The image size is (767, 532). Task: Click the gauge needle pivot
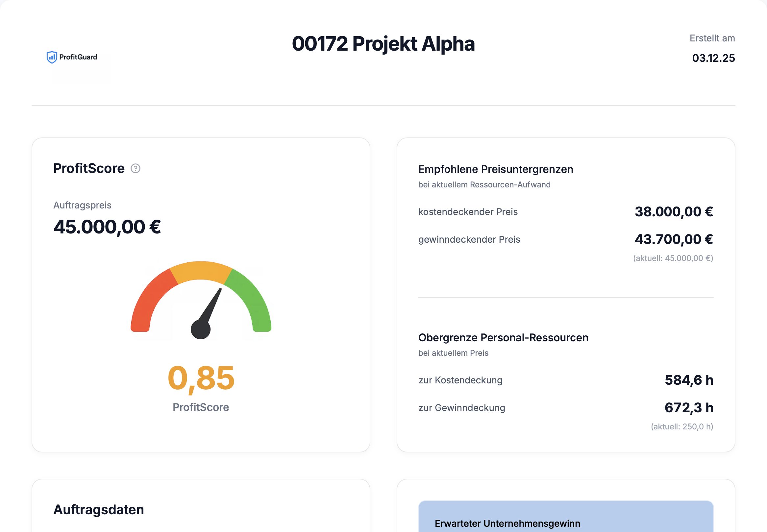pos(201,329)
